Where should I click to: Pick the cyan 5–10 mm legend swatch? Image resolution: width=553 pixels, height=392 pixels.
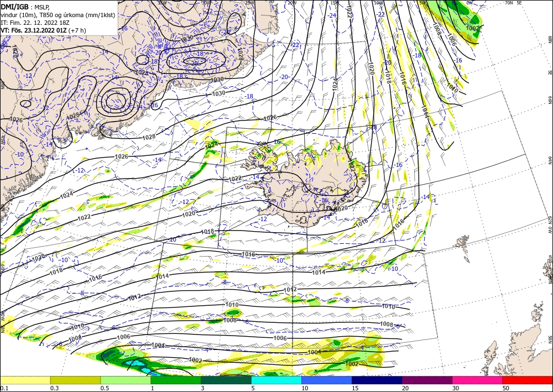(276, 380)
